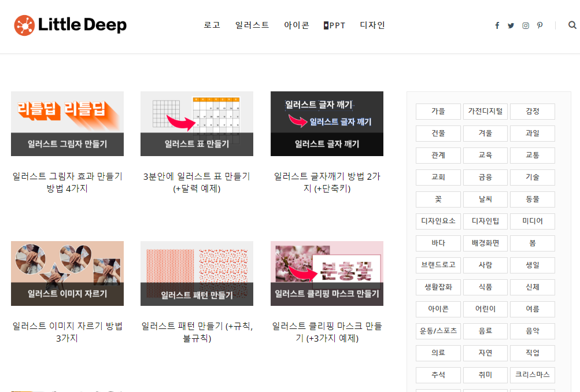Click the search magnifier icon
The image size is (580, 392).
(572, 25)
